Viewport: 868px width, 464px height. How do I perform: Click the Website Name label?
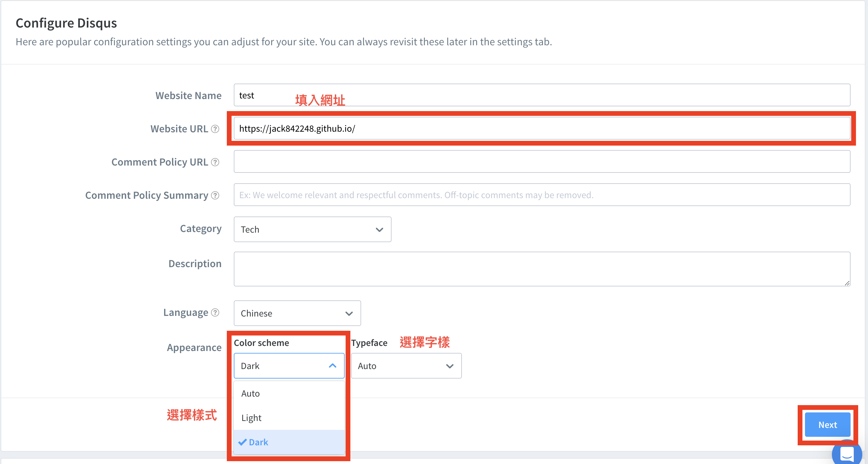pyautogui.click(x=188, y=96)
